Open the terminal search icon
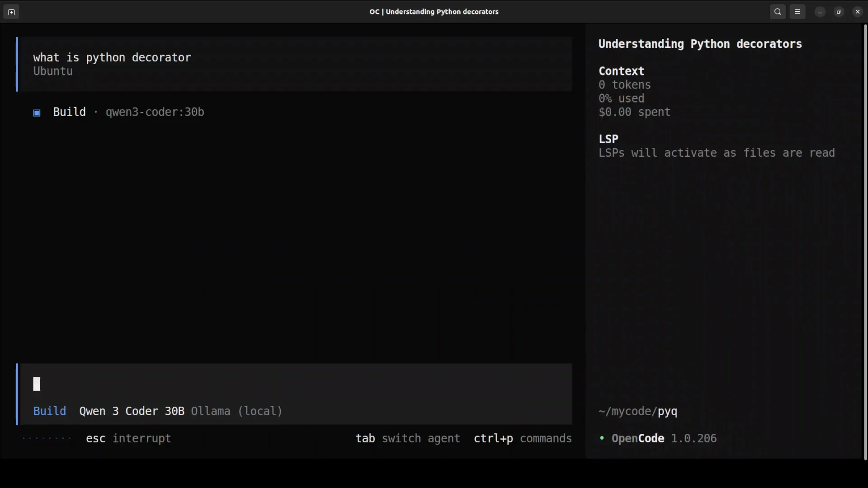Image resolution: width=868 pixels, height=488 pixels. pyautogui.click(x=778, y=12)
